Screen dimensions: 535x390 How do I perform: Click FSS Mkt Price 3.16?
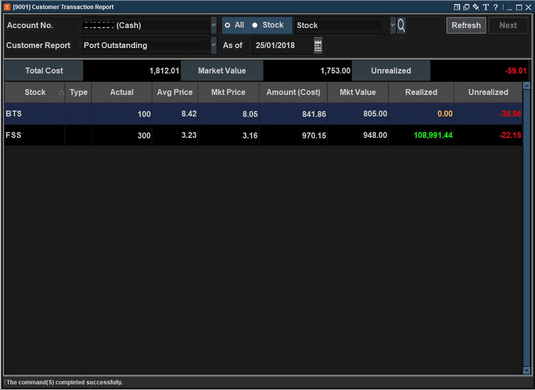tap(250, 136)
